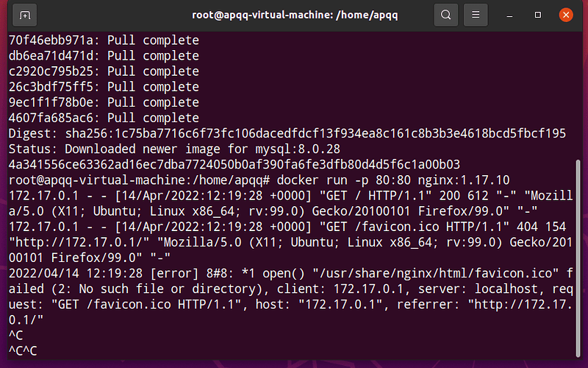The image size is (588, 368).
Task: Open the hamburger main menu
Action: 476,15
